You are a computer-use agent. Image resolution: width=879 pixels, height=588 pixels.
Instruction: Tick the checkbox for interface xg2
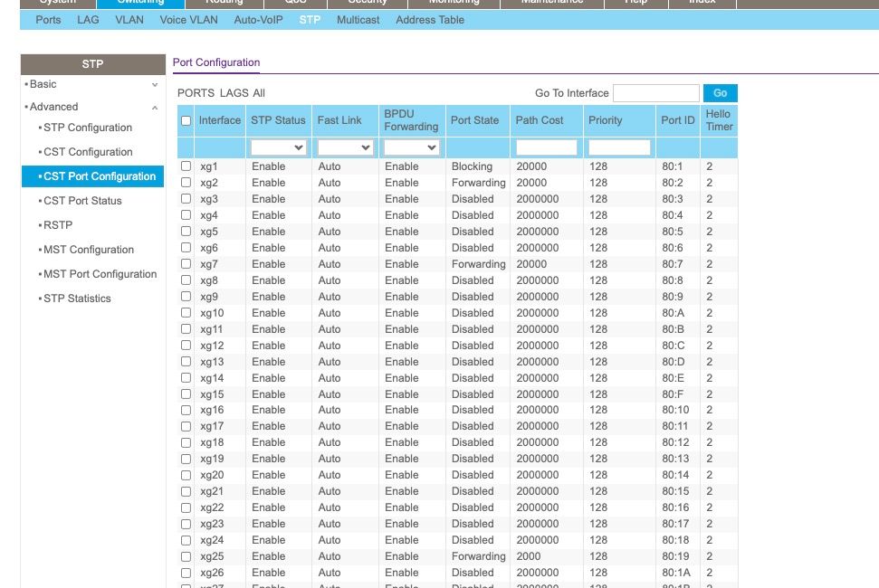(x=186, y=183)
